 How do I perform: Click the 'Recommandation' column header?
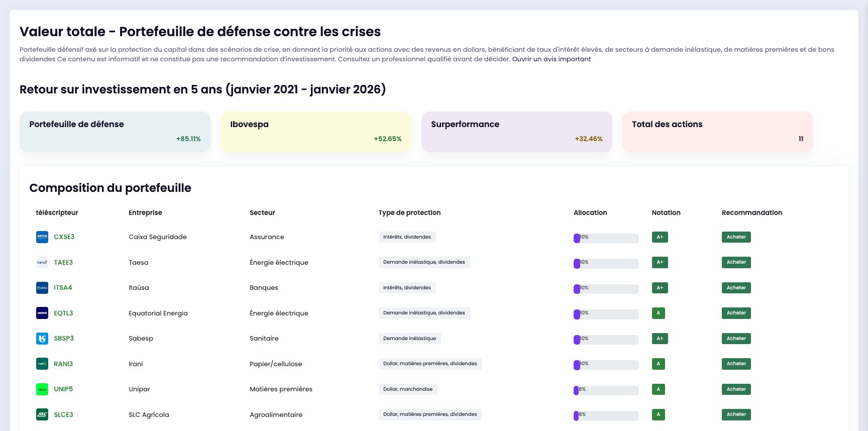(x=752, y=212)
